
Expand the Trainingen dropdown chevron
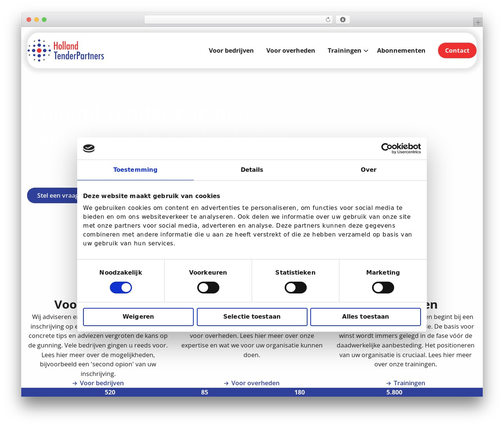pos(366,51)
